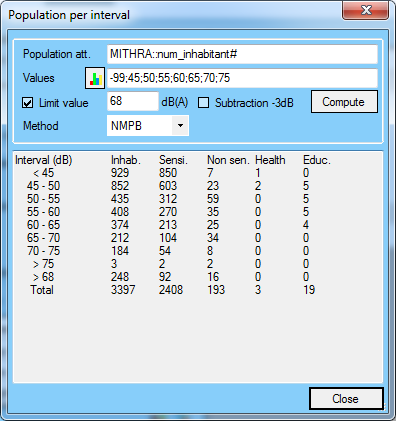Click total inhabitants value 3397
Image resolution: width=396 pixels, height=421 pixels.
[123, 290]
